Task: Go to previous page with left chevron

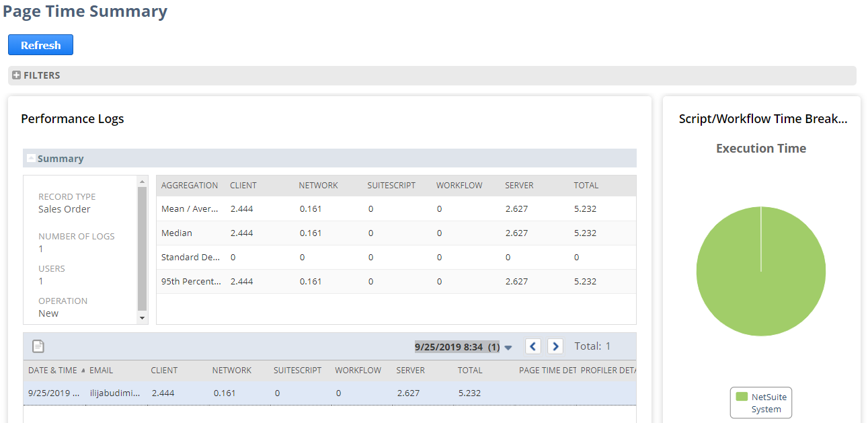Action: click(x=532, y=346)
